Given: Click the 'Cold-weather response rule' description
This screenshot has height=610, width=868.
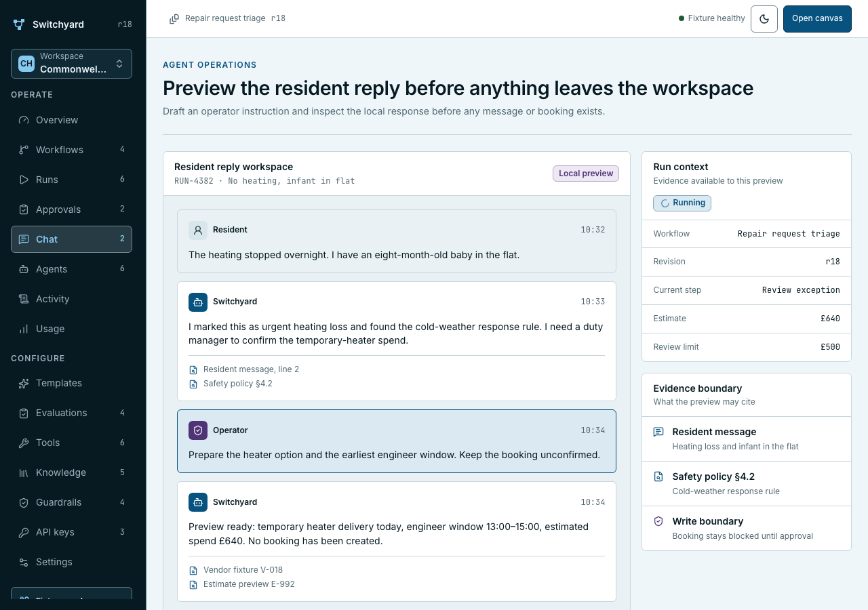Looking at the screenshot, I should click(726, 491).
